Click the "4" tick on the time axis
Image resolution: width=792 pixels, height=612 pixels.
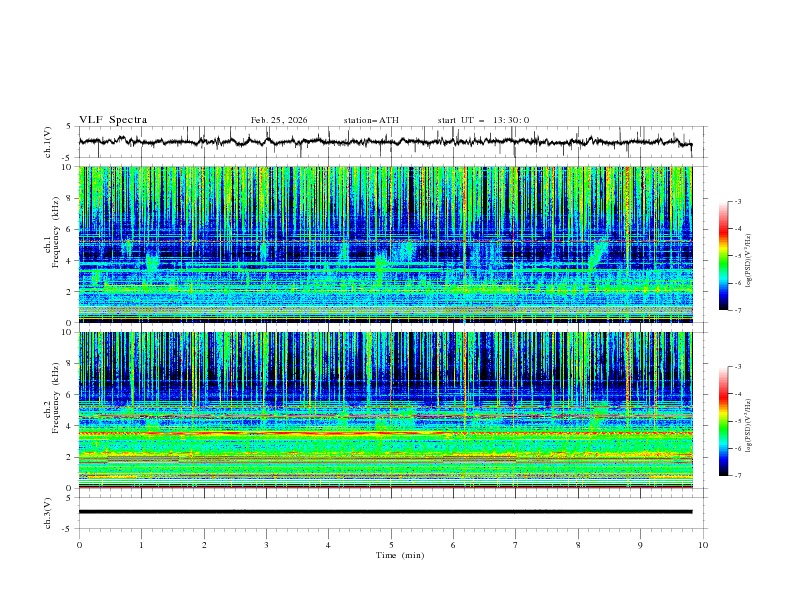(328, 545)
